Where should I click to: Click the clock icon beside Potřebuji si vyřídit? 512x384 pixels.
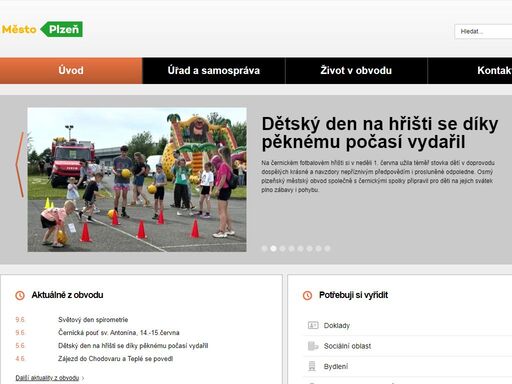click(307, 295)
